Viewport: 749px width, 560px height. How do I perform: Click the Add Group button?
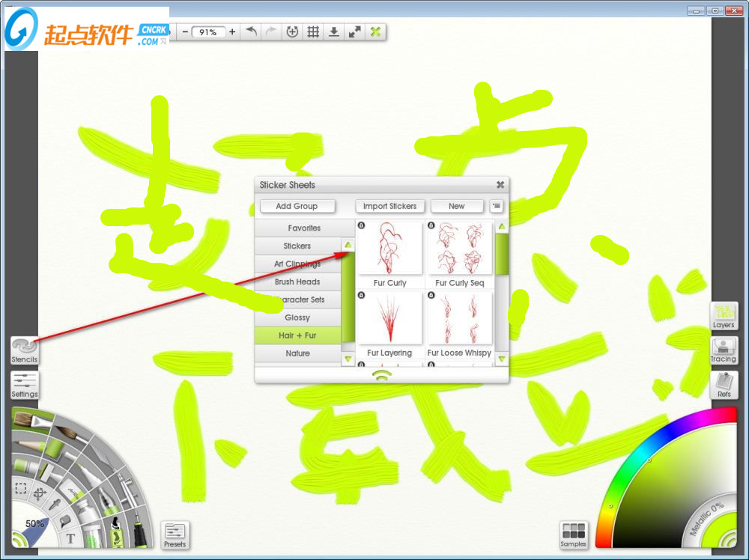(297, 206)
